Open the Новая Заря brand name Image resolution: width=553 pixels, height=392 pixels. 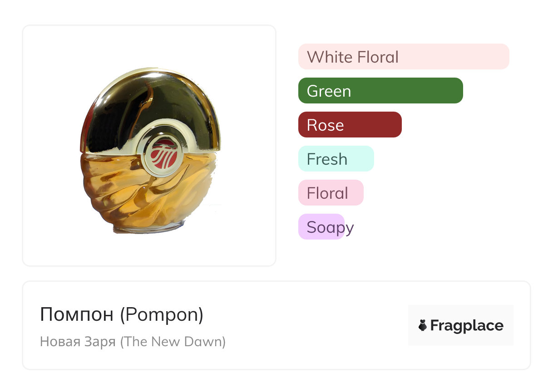point(78,341)
